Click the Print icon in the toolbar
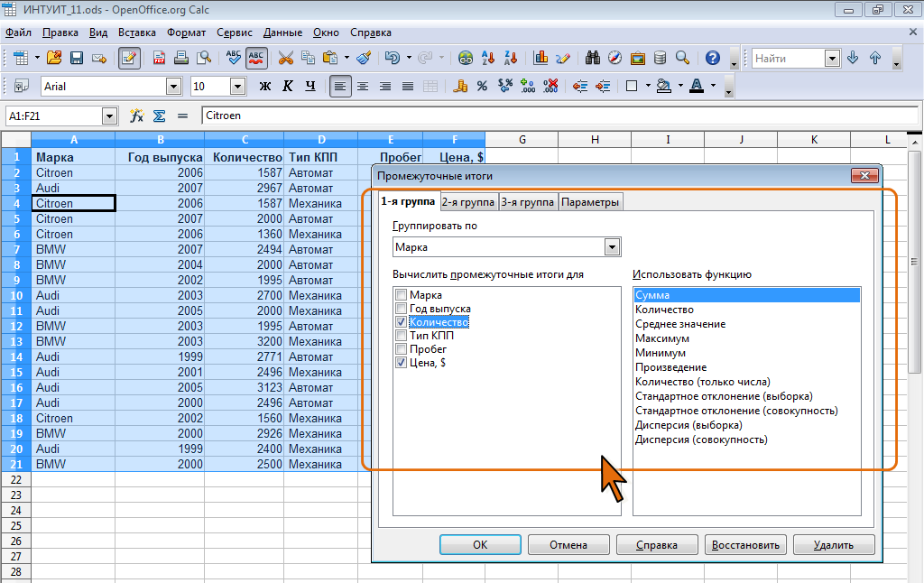 (x=180, y=58)
